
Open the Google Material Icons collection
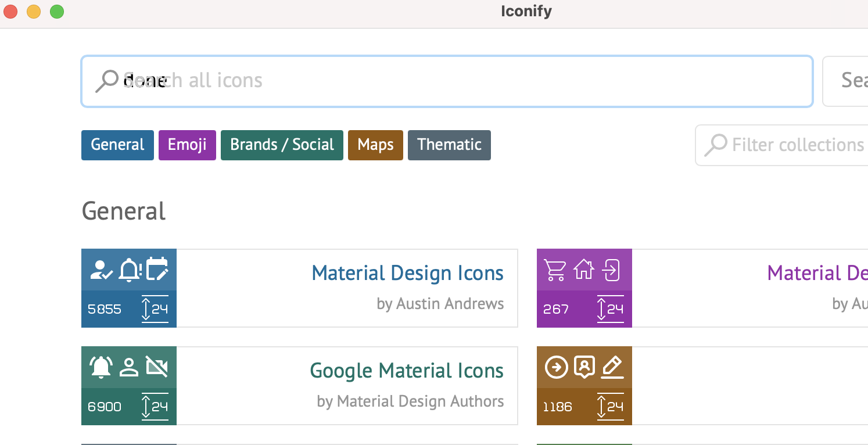tap(407, 370)
